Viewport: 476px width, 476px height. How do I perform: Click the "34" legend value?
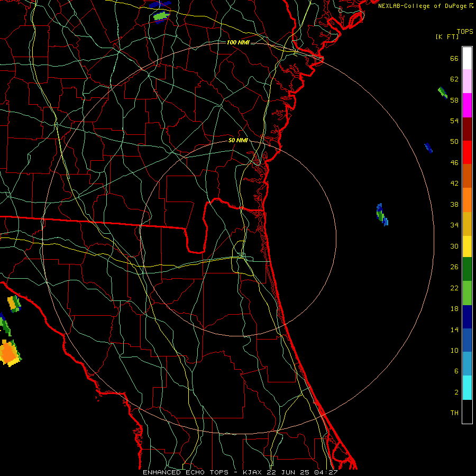pos(454,225)
